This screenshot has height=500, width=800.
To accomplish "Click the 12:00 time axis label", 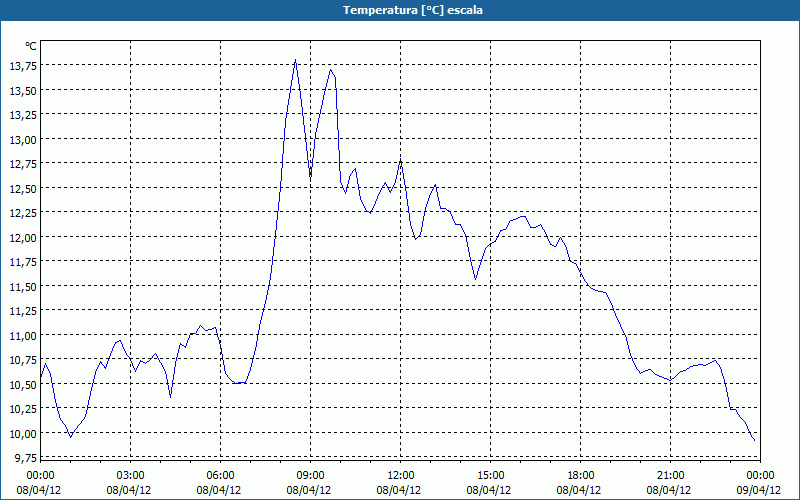I will pos(401,476).
